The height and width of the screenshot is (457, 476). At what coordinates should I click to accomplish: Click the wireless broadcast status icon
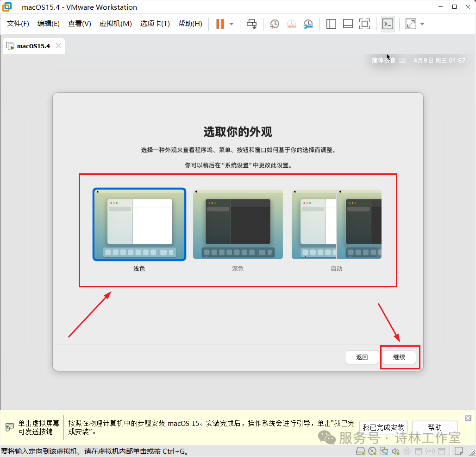click(430, 451)
